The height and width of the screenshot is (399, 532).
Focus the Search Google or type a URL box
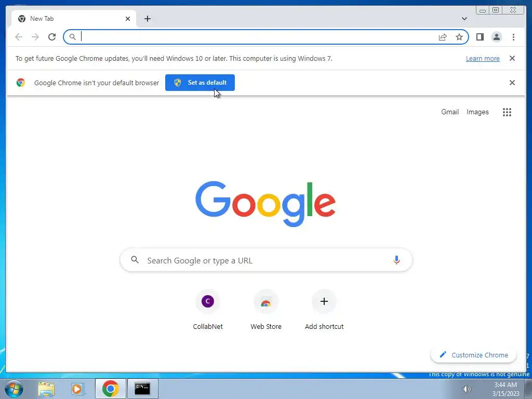pyautogui.click(x=266, y=260)
